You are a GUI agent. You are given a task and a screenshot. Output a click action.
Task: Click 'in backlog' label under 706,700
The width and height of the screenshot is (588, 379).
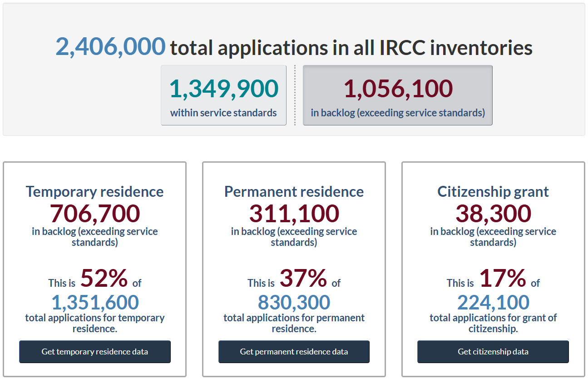click(95, 237)
